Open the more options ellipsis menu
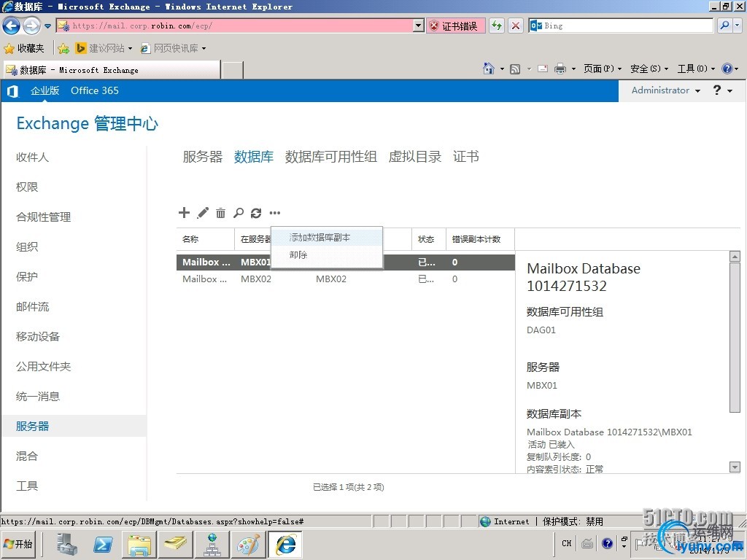This screenshot has height=560, width=747. click(x=275, y=213)
